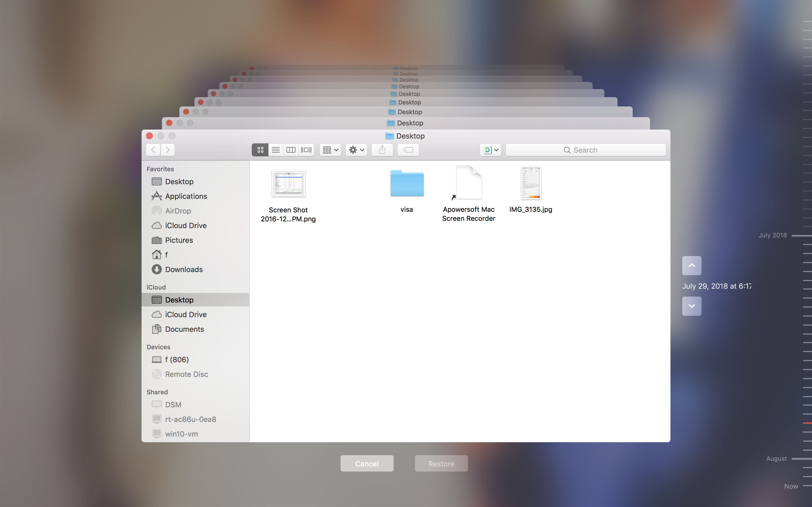Open the gear action menu
The width and height of the screenshot is (812, 507).
356,150
